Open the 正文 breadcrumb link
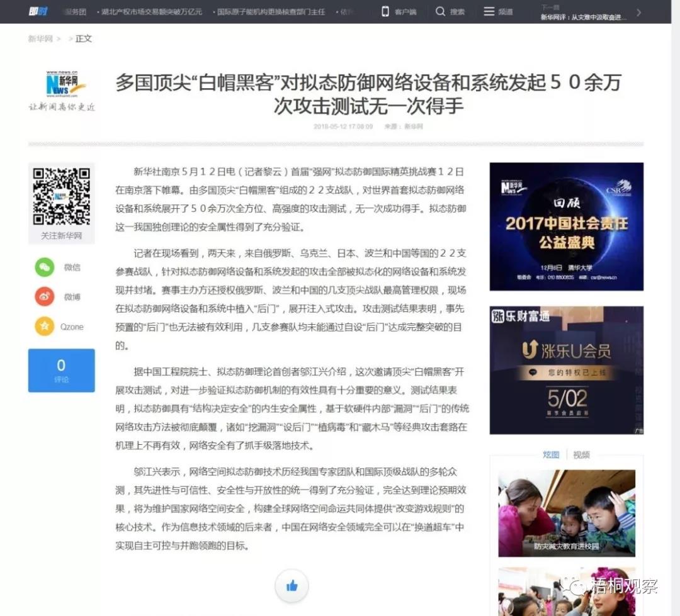Screen dimensions: 680x616 84,38
